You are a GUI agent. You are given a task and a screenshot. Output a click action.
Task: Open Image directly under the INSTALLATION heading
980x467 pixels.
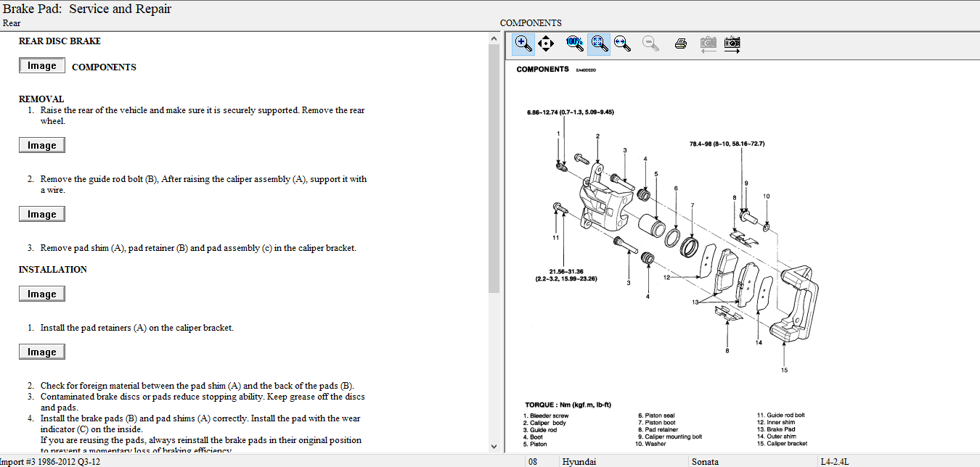(42, 294)
